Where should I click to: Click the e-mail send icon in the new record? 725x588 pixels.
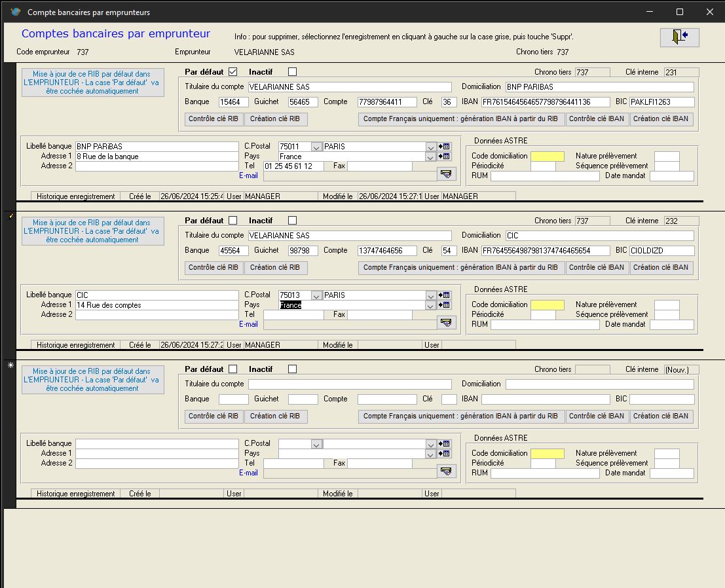coord(446,471)
